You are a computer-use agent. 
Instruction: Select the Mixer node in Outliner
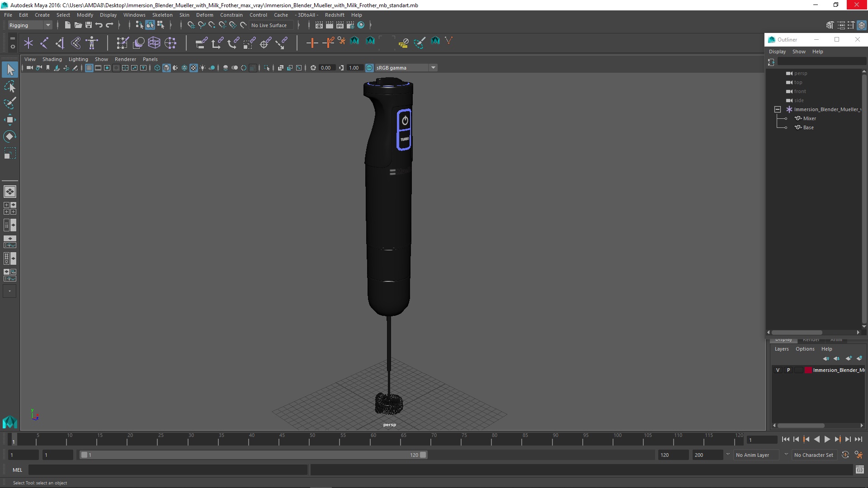[809, 118]
